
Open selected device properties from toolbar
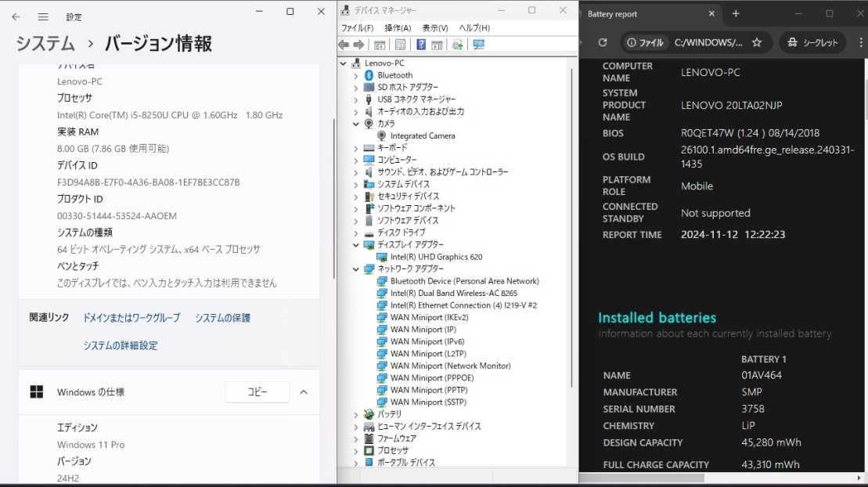pos(399,45)
